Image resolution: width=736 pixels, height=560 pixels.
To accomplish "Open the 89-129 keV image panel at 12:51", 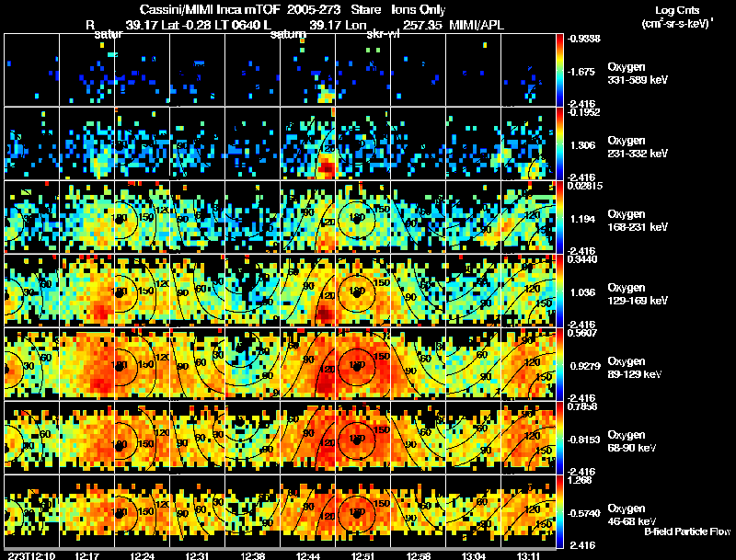I will [x=362, y=364].
